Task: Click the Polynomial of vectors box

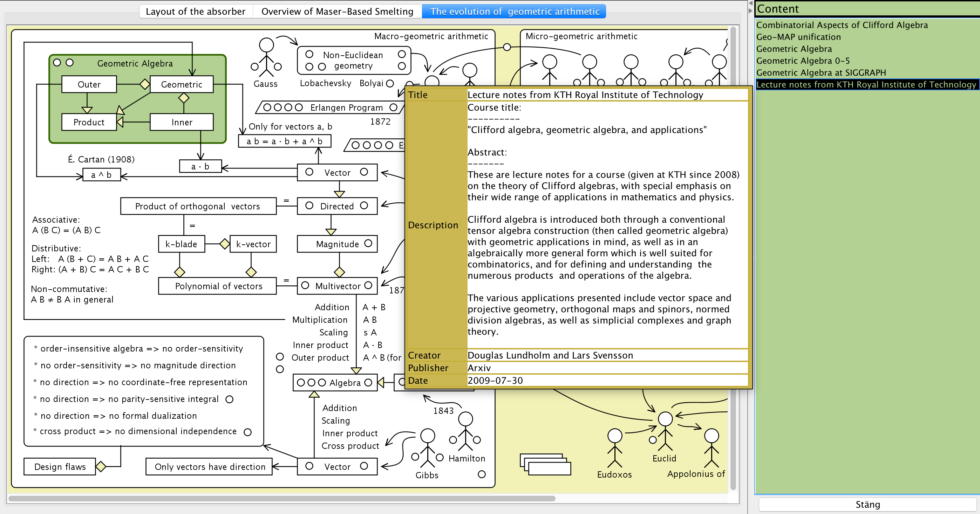Action: (218, 286)
